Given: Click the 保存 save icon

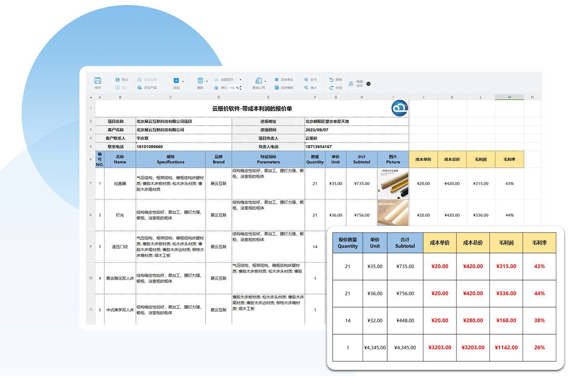Looking at the screenshot, I should coord(98,80).
